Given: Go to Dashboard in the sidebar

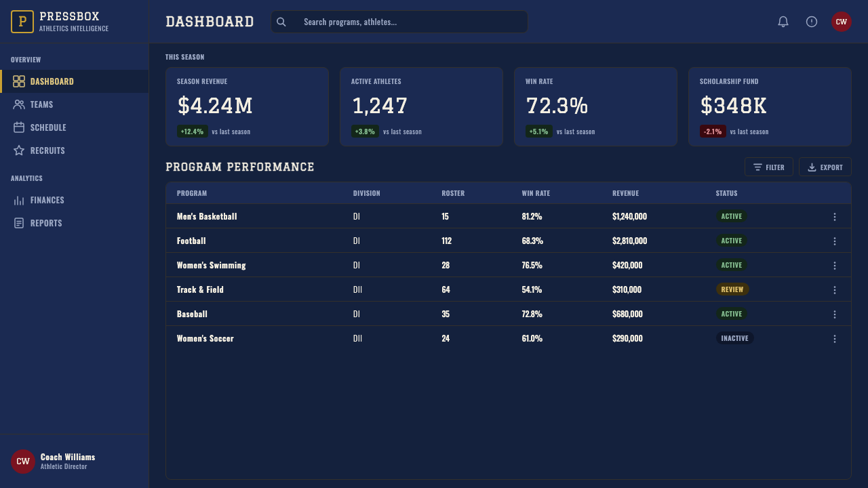Looking at the screenshot, I should [75, 81].
